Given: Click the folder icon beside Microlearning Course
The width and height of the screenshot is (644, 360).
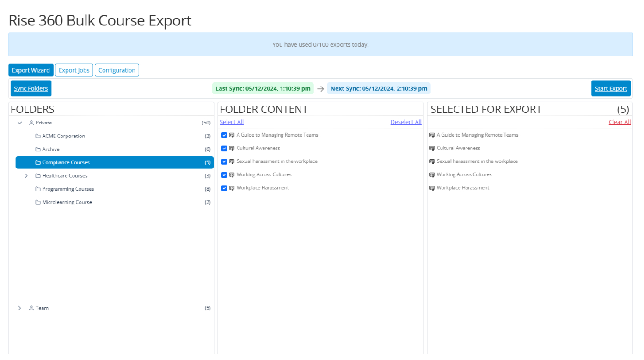Looking at the screenshot, I should pyautogui.click(x=38, y=202).
